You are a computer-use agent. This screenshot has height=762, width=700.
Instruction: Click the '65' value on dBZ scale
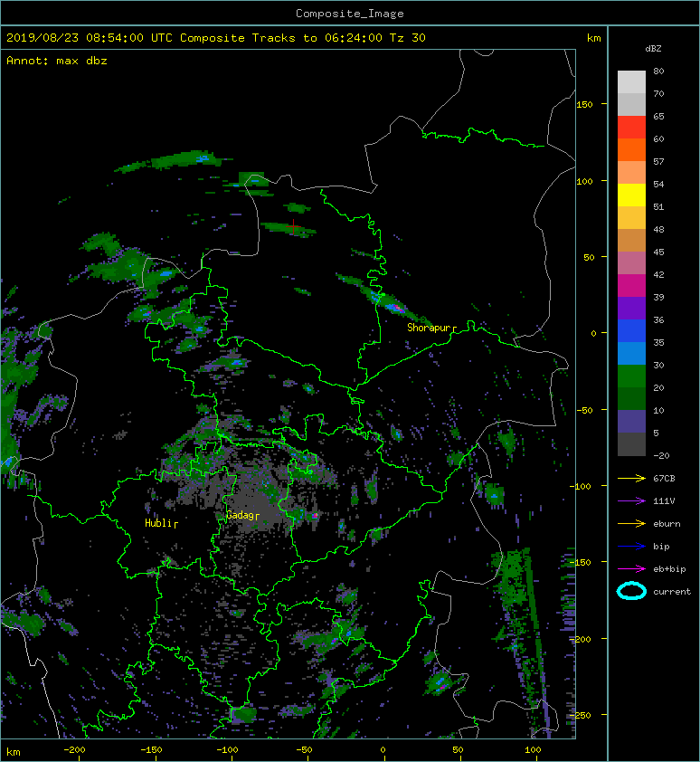(x=658, y=116)
